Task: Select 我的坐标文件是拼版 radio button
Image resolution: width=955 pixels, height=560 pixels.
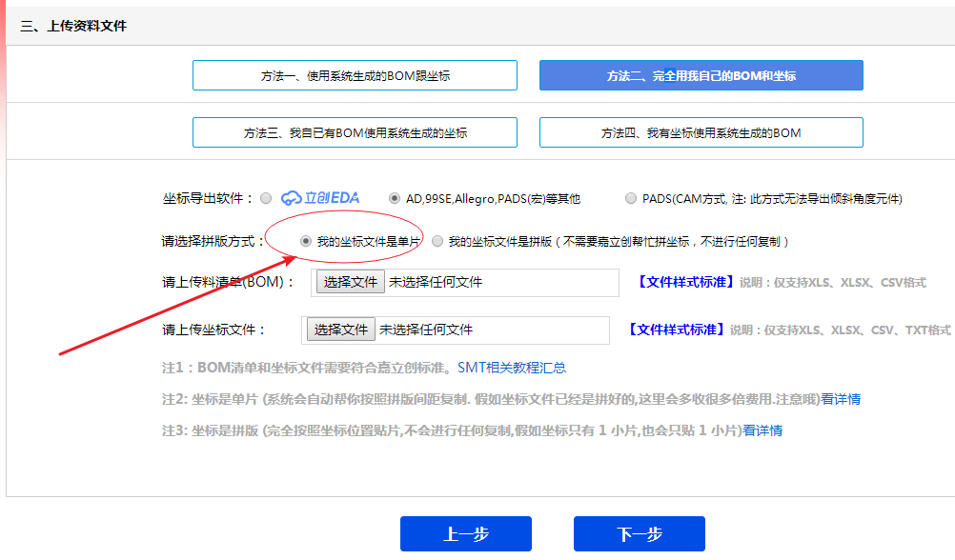Action: pos(437,242)
